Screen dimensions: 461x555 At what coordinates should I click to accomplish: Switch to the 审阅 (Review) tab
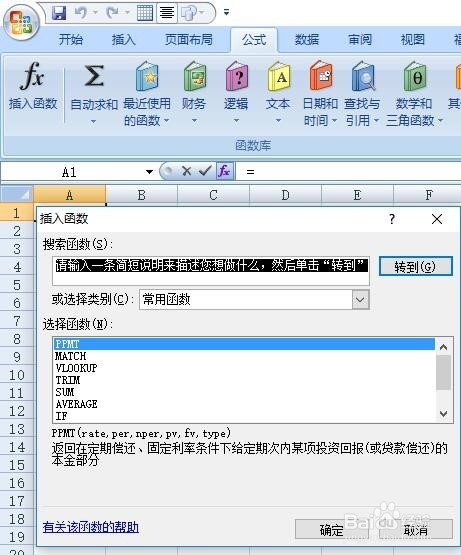click(x=360, y=39)
